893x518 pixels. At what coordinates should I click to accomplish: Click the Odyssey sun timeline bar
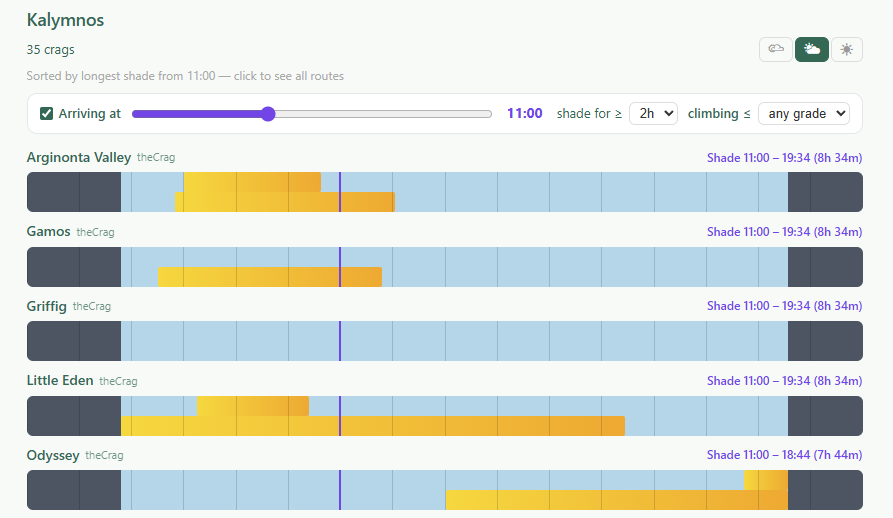coord(445,490)
